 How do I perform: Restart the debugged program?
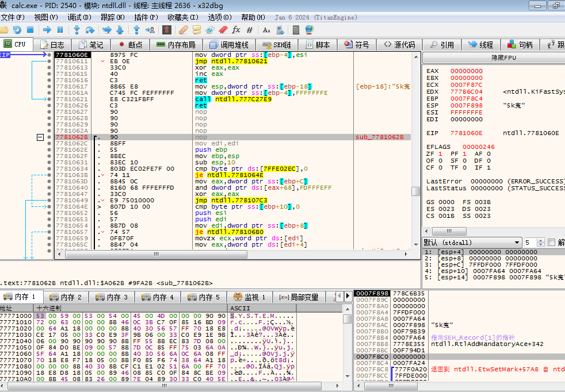17,30
